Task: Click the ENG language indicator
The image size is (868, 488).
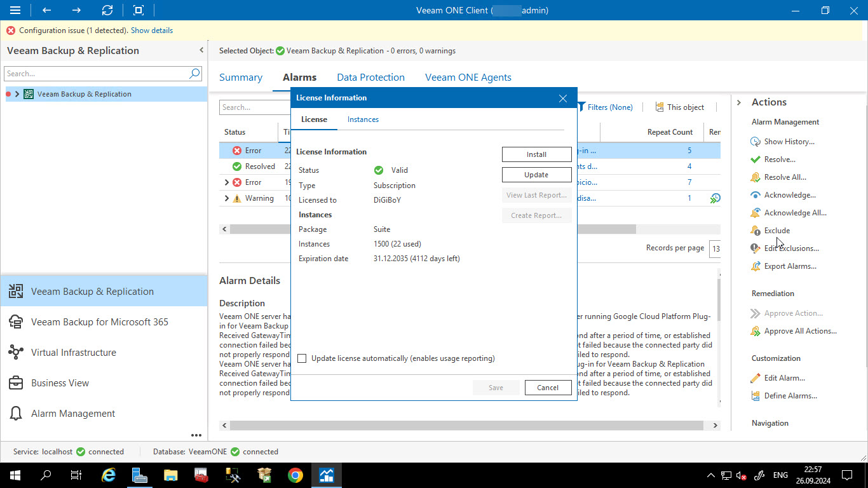Action: (x=780, y=475)
